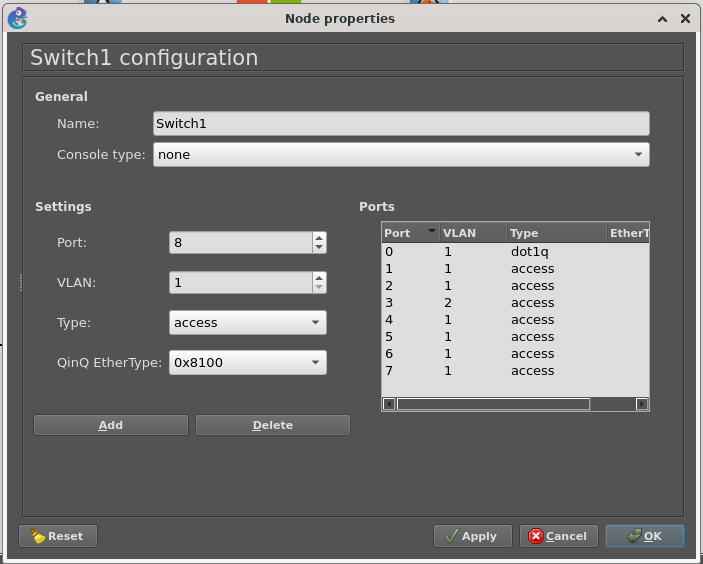Open the port Type dropdown

point(247,323)
